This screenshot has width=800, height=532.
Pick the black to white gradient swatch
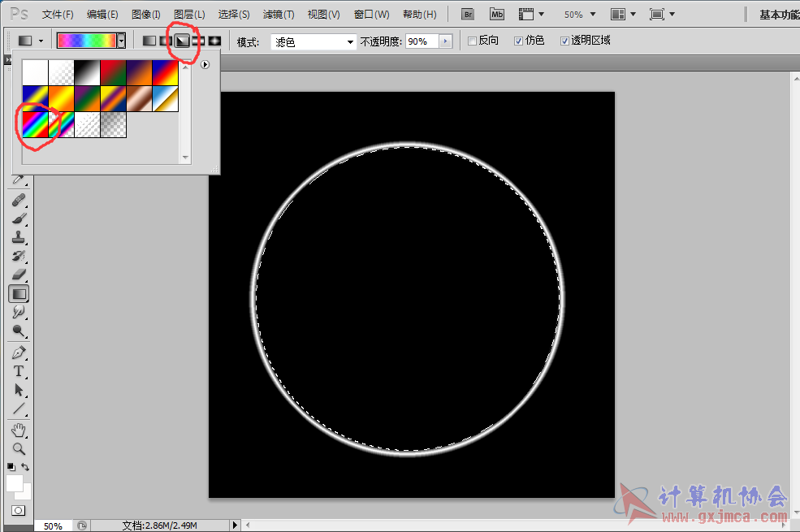pyautogui.click(x=87, y=72)
